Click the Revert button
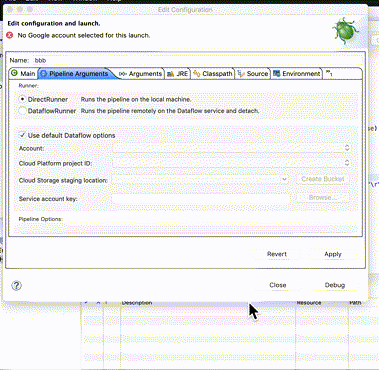 click(x=277, y=254)
